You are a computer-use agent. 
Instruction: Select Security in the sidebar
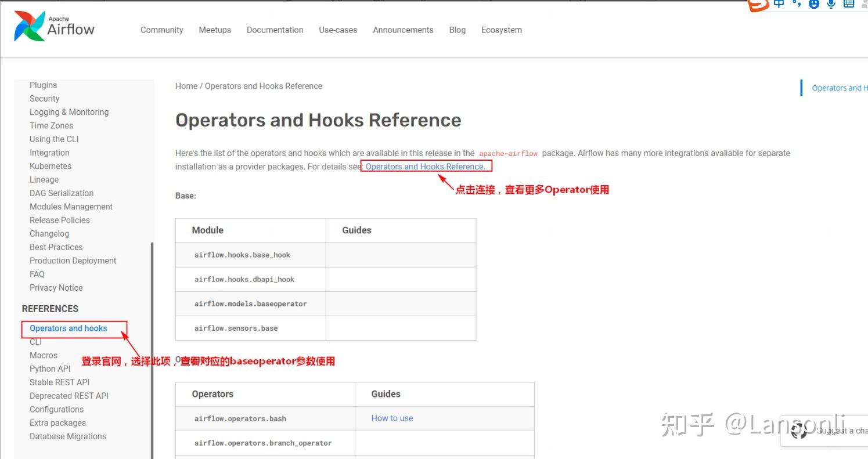[x=45, y=99]
